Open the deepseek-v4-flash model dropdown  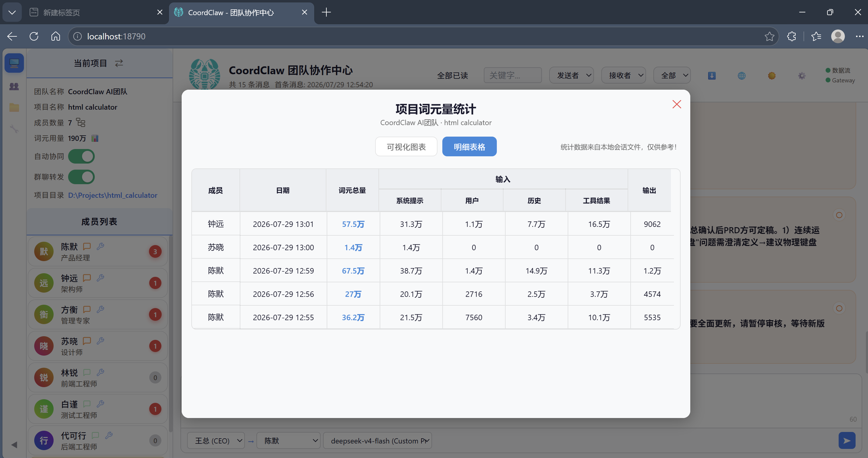(x=378, y=440)
